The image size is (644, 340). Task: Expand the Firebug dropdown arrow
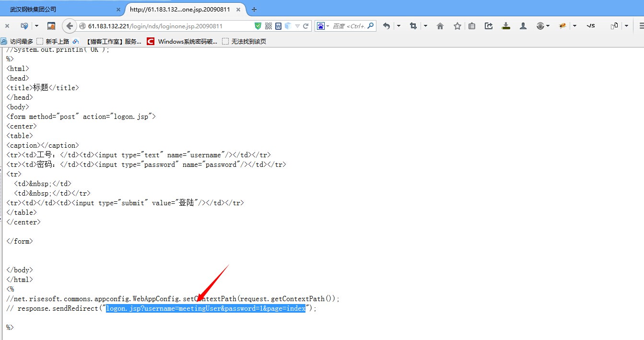[574, 26]
